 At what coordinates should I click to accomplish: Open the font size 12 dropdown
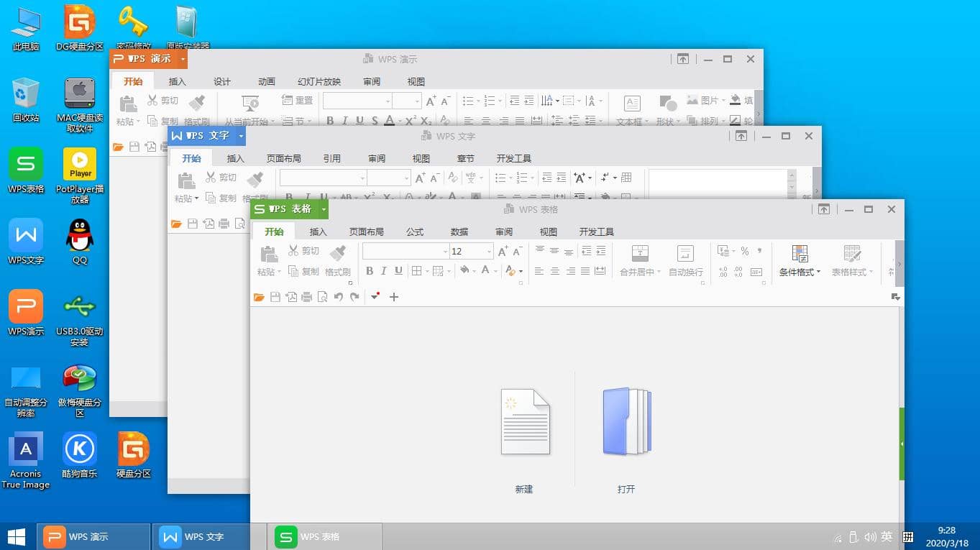490,251
